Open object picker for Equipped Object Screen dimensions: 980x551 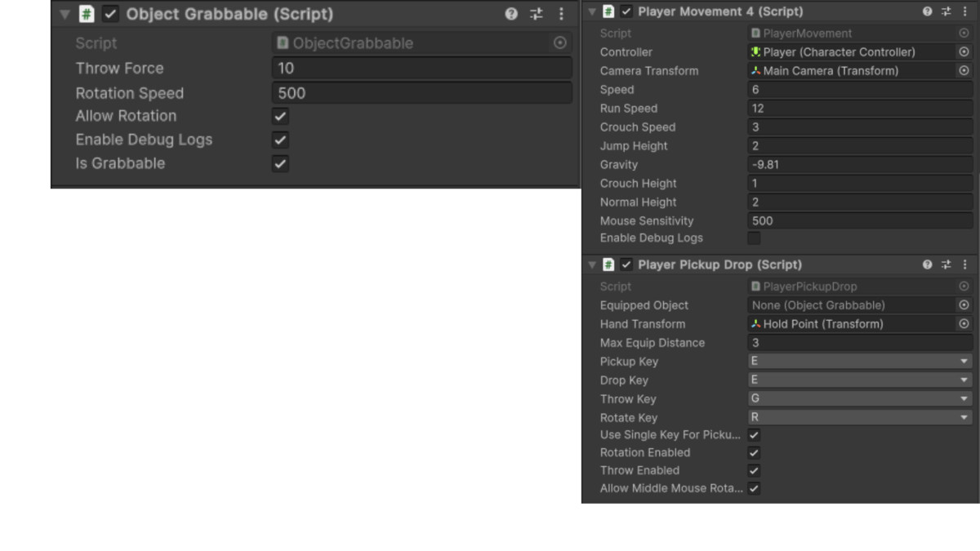coord(964,304)
